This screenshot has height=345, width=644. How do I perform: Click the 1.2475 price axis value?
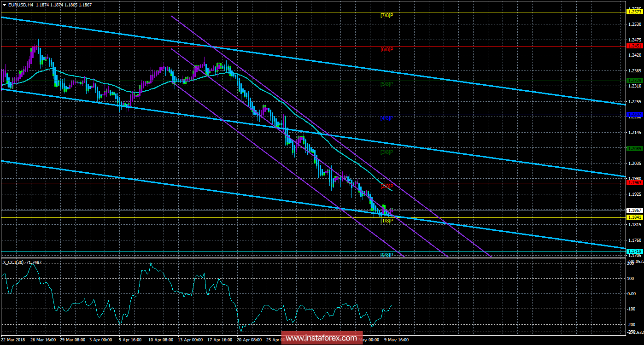pyautogui.click(x=634, y=40)
